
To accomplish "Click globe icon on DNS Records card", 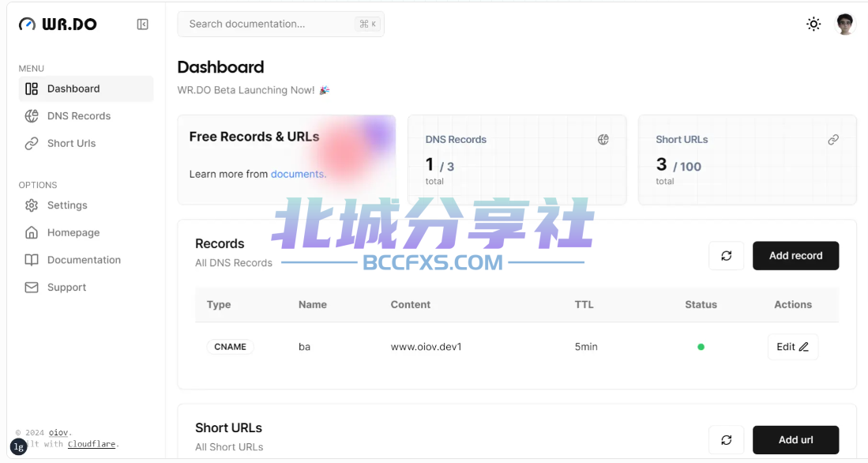I will pyautogui.click(x=603, y=140).
